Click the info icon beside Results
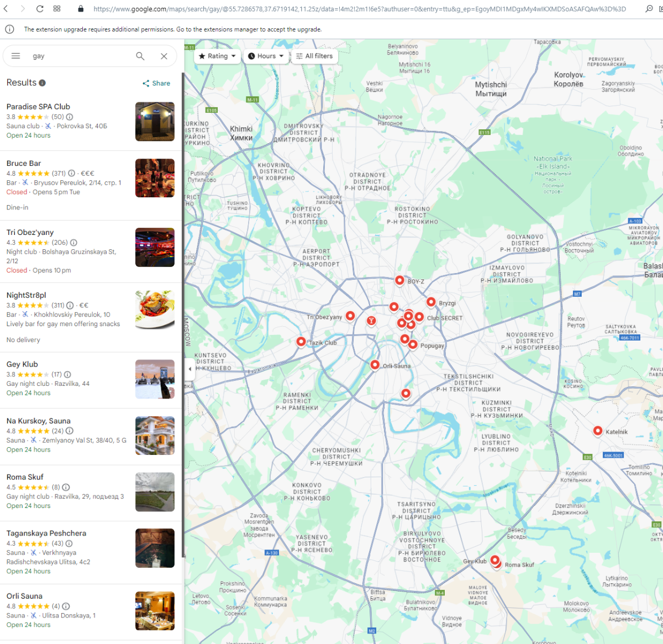This screenshot has height=644, width=663. pos(42,83)
